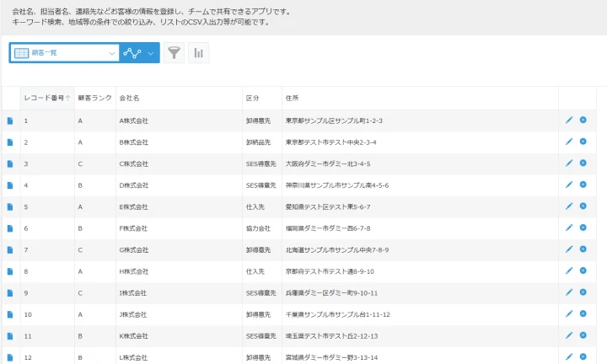Sort by レコード番号 column header
Viewport: 607px width, 364px height.
(x=47, y=98)
